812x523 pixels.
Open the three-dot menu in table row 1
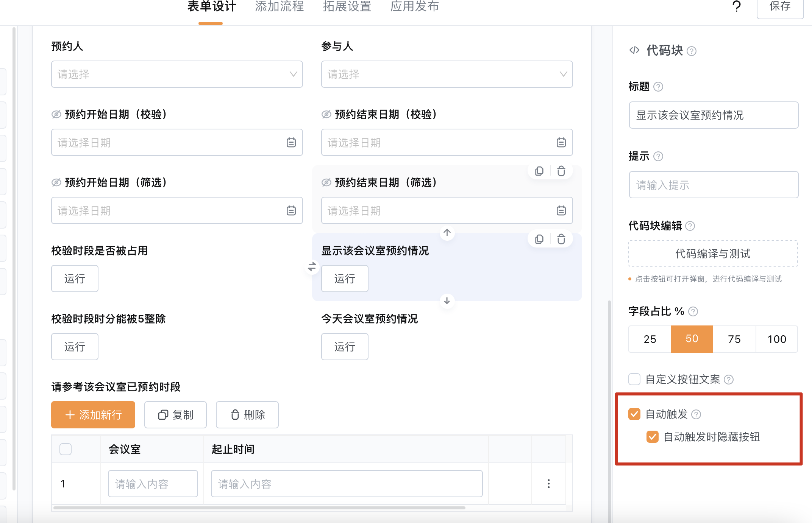click(x=549, y=484)
